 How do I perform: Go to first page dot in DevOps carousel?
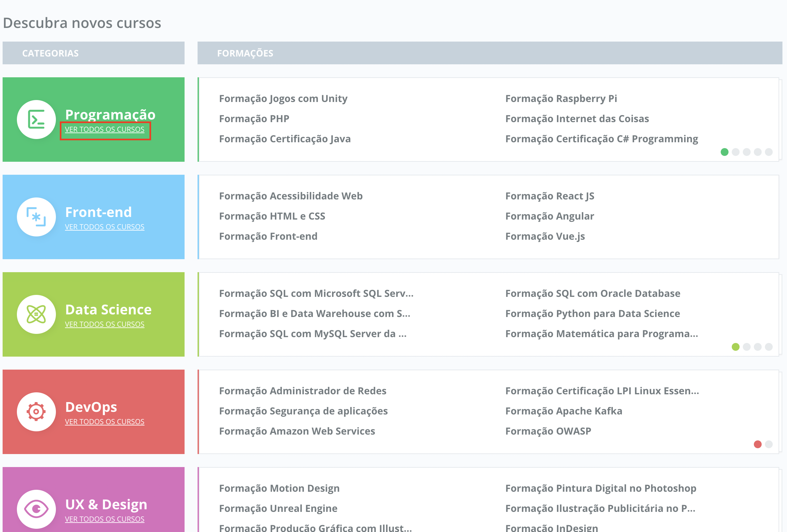758,444
